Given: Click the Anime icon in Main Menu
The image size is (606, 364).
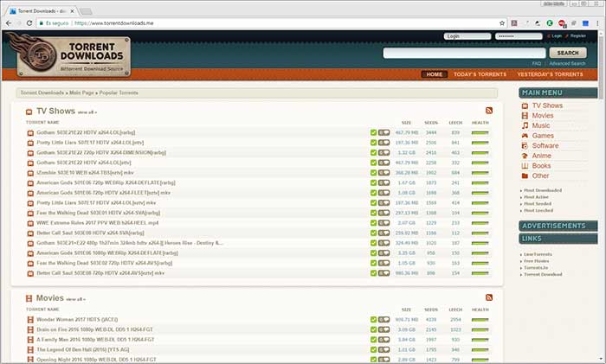Looking at the screenshot, I should tap(525, 156).
